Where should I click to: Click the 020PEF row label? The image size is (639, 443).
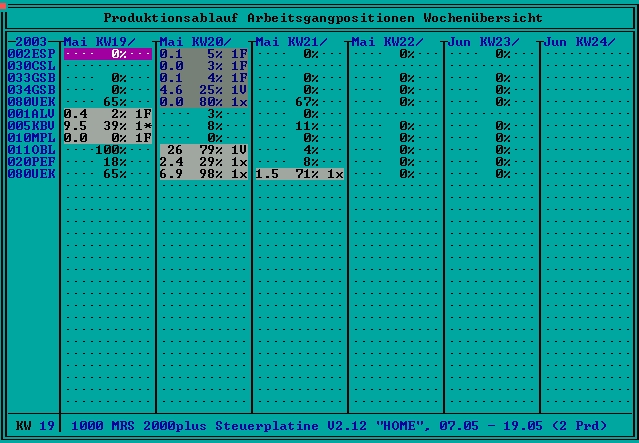point(31,162)
